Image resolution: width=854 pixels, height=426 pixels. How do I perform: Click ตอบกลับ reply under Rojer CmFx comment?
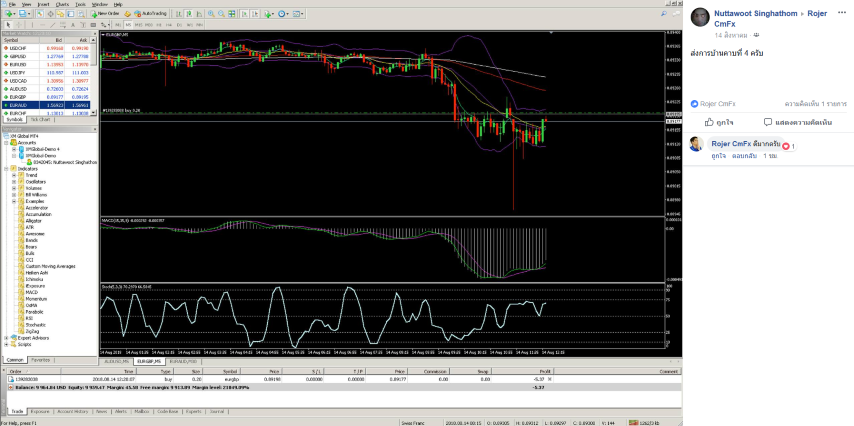(744, 156)
